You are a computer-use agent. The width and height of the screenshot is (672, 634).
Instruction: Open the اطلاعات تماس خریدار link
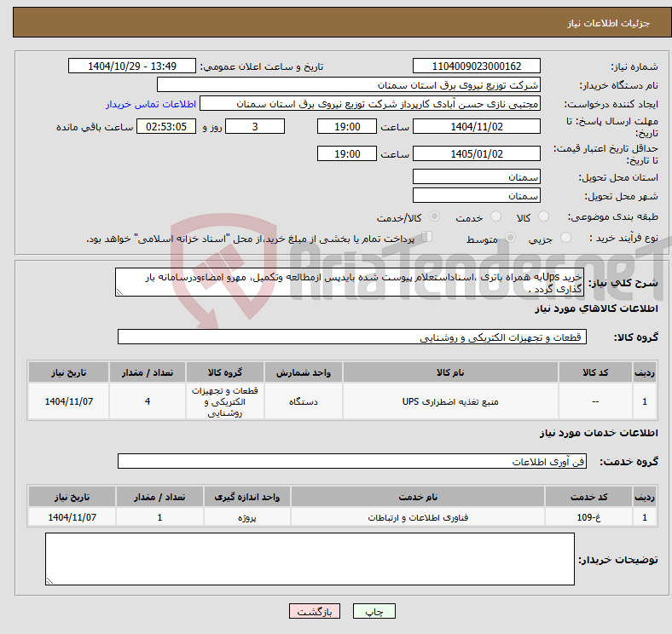click(151, 104)
